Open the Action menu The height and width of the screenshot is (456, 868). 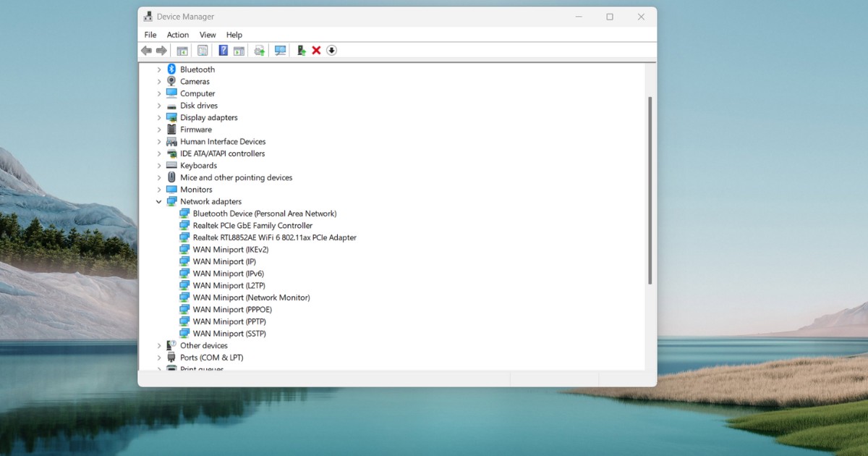click(x=177, y=35)
